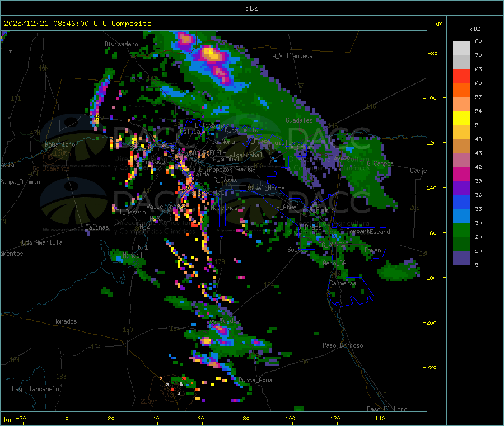
Task: Click the 'Divisadero' map label
Action: click(x=121, y=44)
